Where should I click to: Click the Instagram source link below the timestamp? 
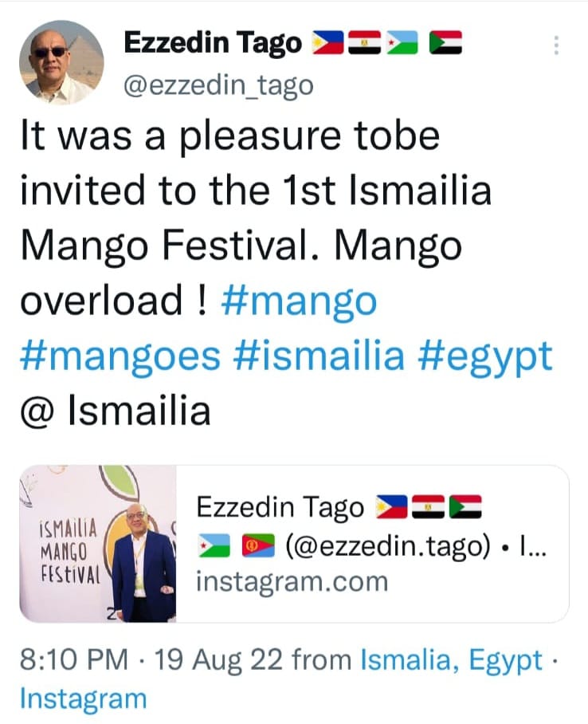pos(83,699)
